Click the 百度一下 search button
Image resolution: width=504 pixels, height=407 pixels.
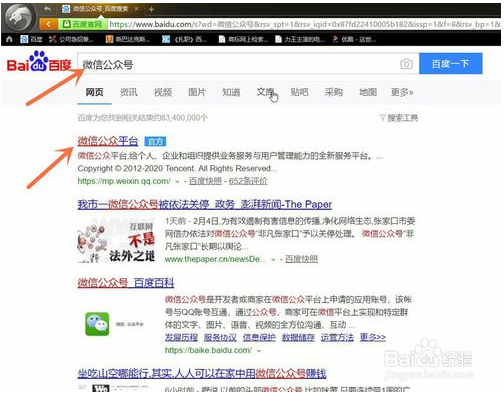451,63
